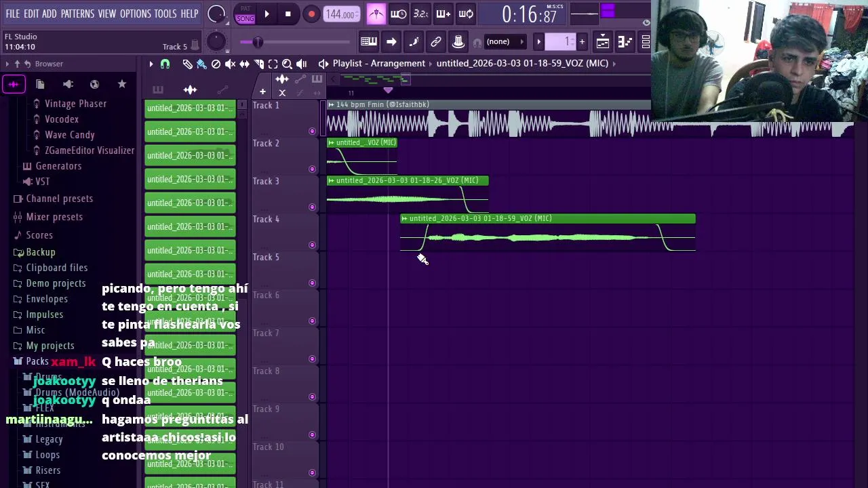Open the ADD menu
The width and height of the screenshot is (868, 488).
point(50,14)
